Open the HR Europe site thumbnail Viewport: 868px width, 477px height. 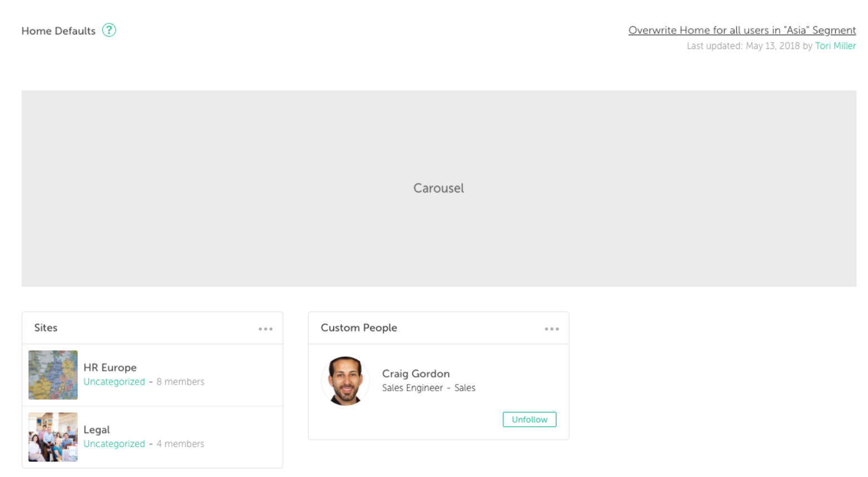(x=53, y=375)
